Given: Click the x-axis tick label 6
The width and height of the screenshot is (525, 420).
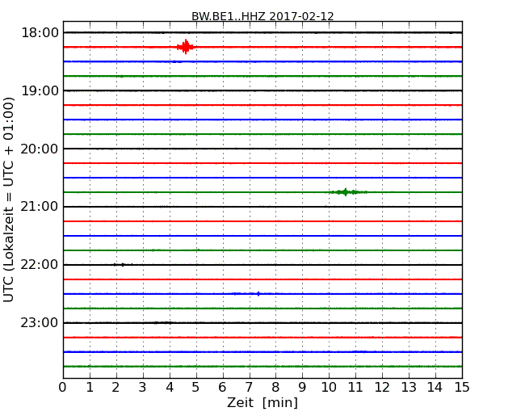Looking at the screenshot, I should coord(223,388).
